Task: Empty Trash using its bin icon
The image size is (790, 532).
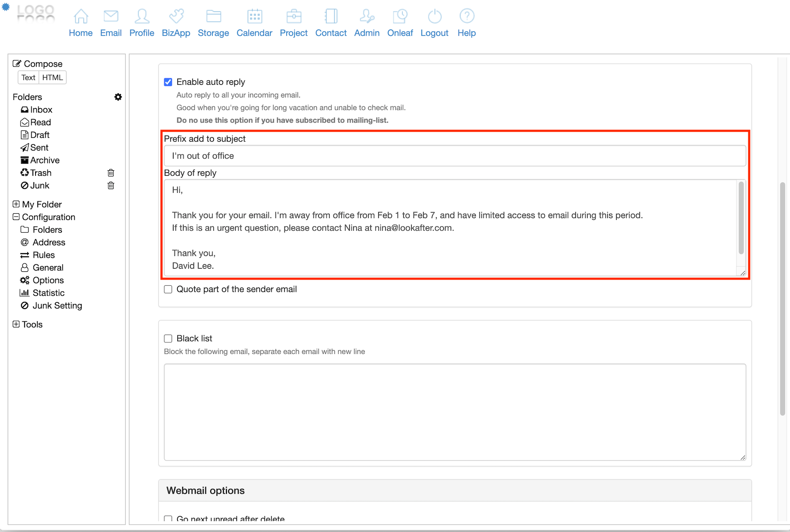Action: tap(111, 173)
